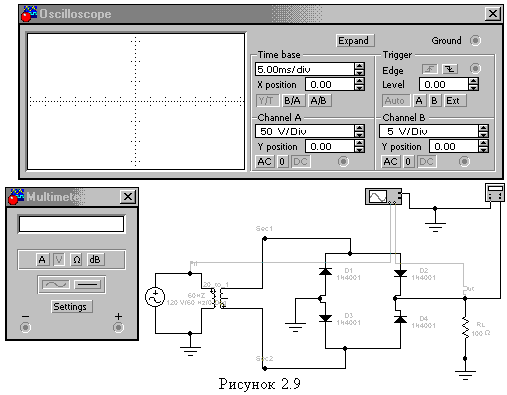Switch oscilloscope to Y/T display mode
The width and height of the screenshot is (507, 395).
pyautogui.click(x=267, y=101)
